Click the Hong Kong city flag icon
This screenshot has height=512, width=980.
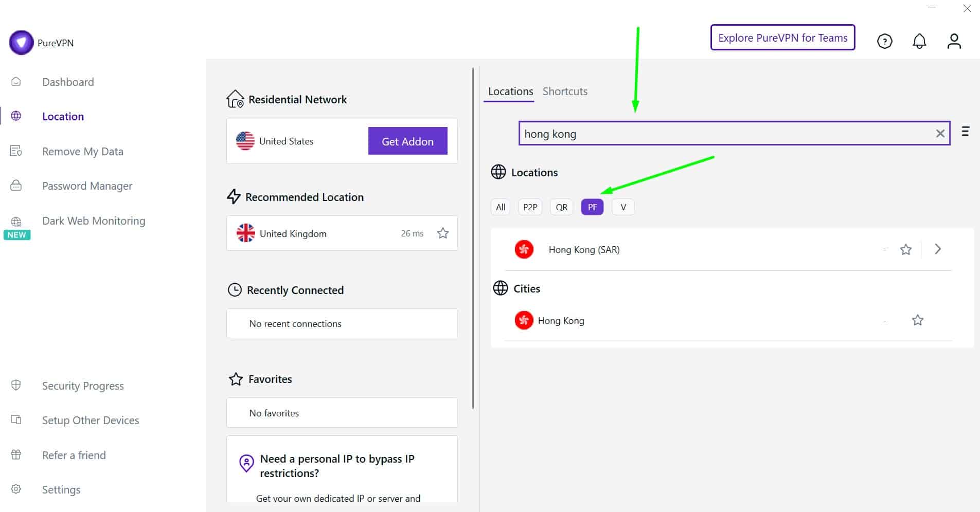click(524, 320)
